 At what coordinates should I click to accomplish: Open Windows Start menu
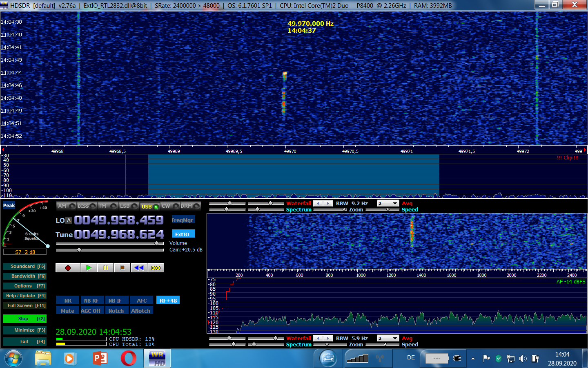[13, 359]
